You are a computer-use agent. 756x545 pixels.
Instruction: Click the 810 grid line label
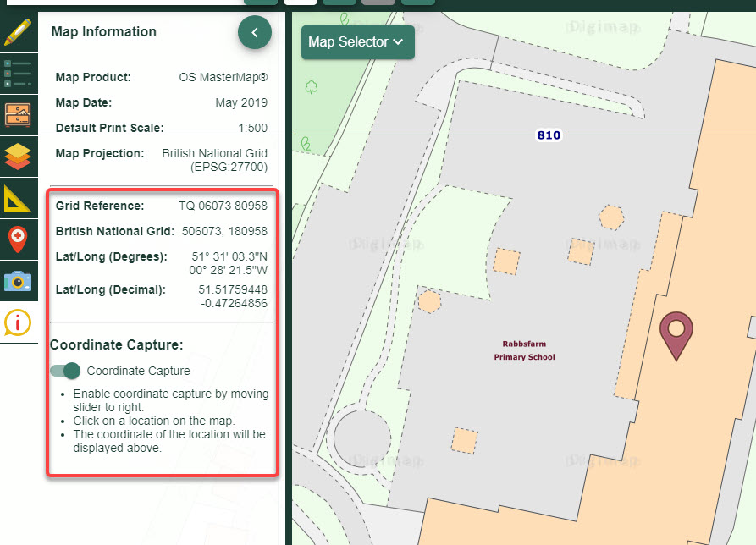(x=549, y=135)
